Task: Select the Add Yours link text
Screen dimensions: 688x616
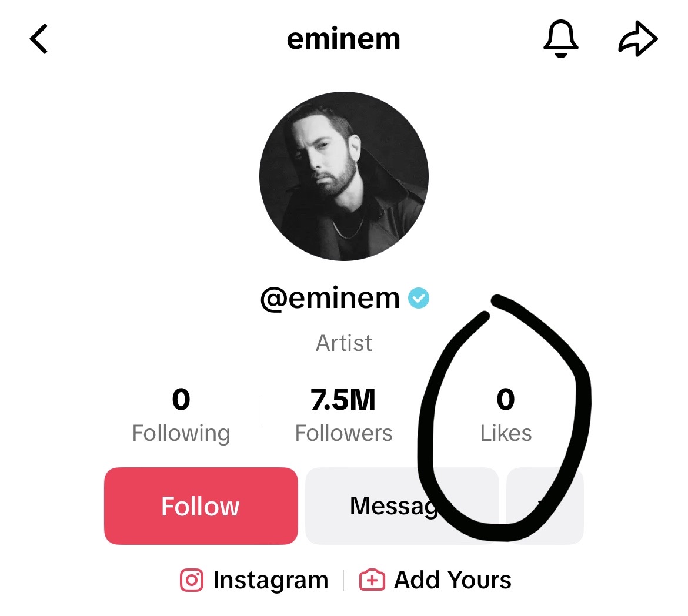Action: [452, 580]
